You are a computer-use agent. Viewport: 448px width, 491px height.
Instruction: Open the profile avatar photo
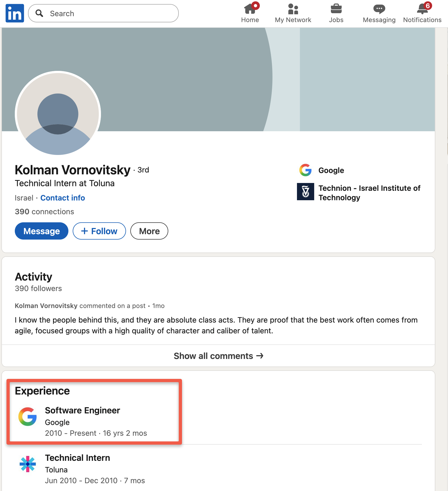click(x=58, y=113)
